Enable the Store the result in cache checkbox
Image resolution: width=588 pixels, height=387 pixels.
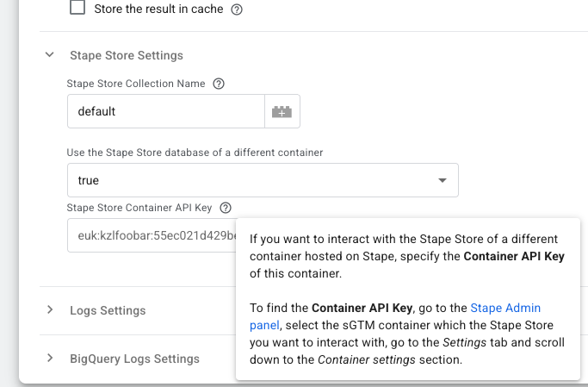tap(77, 9)
